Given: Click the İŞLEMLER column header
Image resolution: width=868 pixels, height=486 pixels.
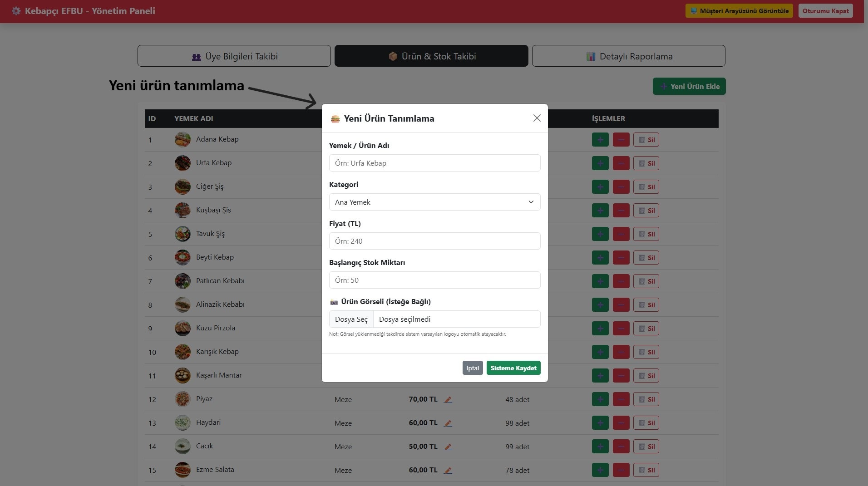Looking at the screenshot, I should pyautogui.click(x=608, y=118).
